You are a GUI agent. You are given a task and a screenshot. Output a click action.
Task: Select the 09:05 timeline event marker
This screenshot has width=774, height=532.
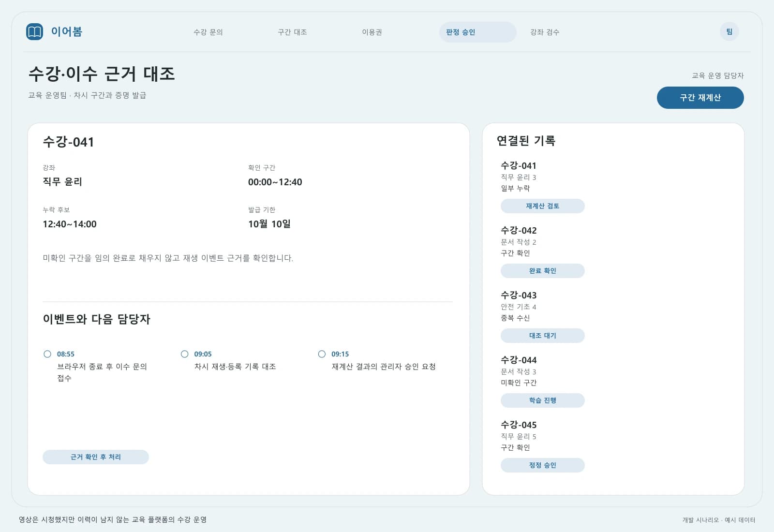[x=185, y=354]
